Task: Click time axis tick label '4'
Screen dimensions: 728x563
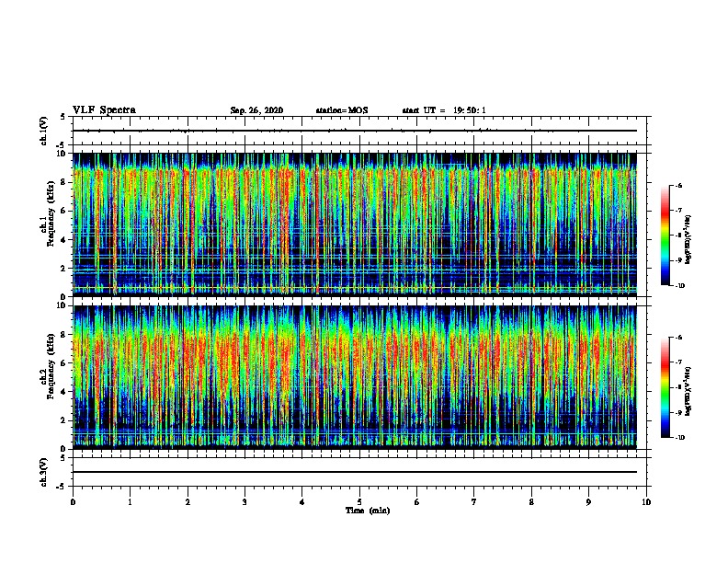Action: click(x=301, y=502)
